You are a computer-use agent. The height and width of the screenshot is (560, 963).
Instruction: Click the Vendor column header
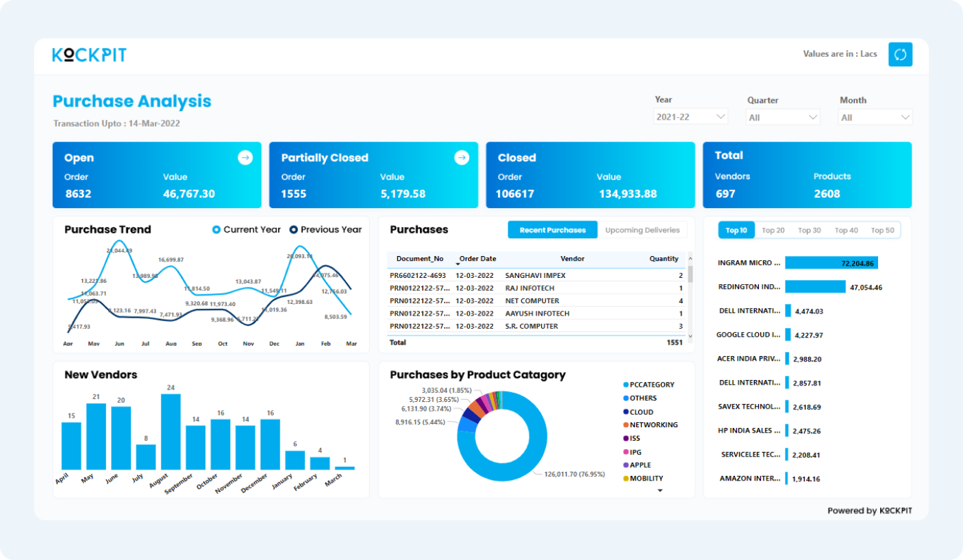pos(572,259)
